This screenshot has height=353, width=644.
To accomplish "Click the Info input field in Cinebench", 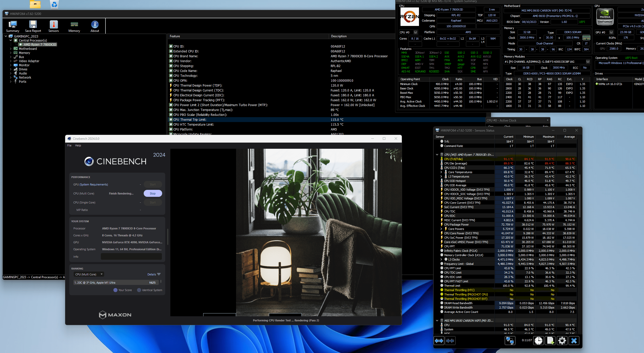I will [131, 256].
